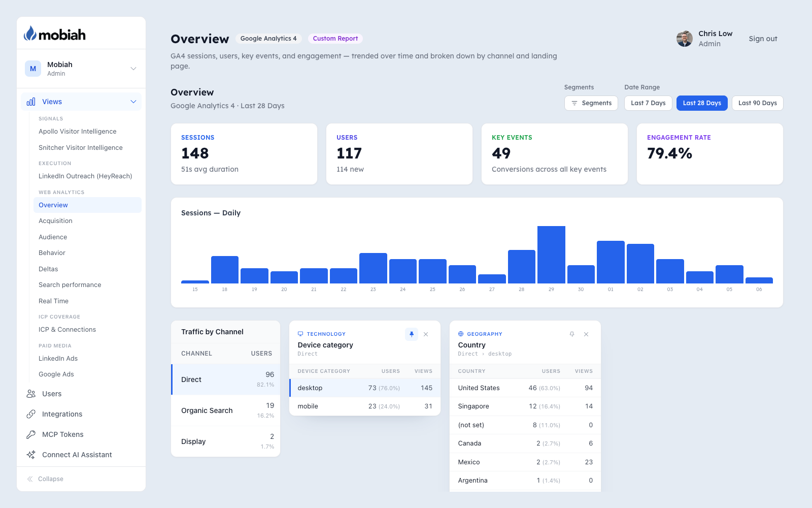Go to the Acquisition view
This screenshot has width=812, height=508.
tap(55, 221)
